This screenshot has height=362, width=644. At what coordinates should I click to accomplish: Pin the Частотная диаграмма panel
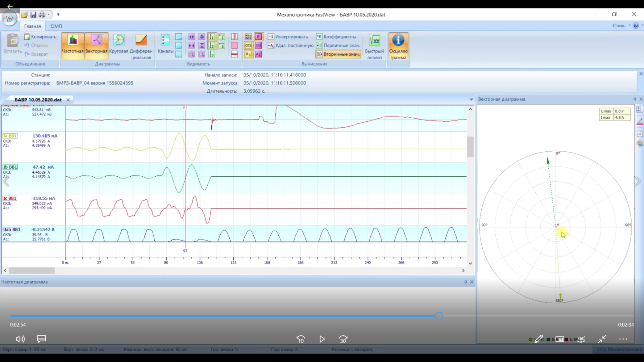click(x=466, y=282)
